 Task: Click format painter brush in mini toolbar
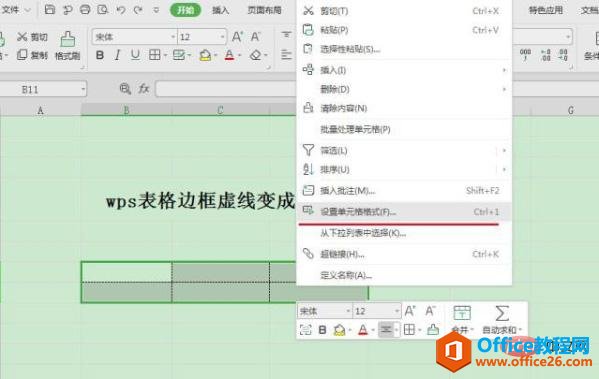(433, 329)
